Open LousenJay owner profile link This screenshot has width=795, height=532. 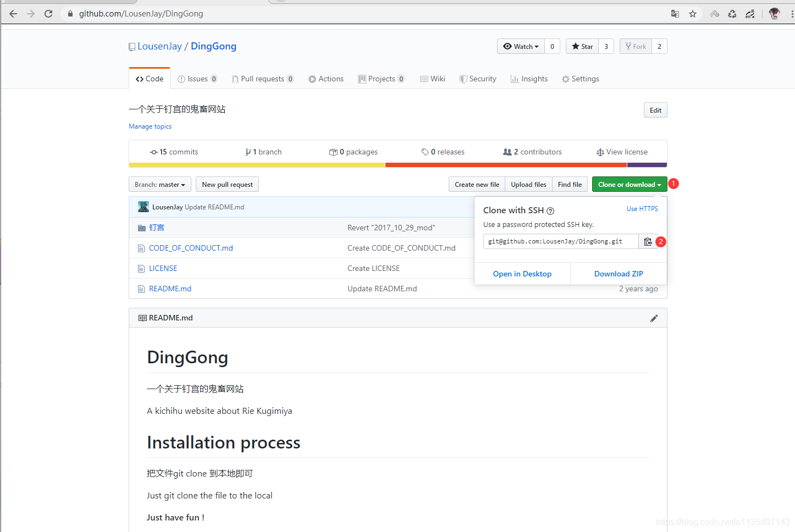pyautogui.click(x=159, y=46)
